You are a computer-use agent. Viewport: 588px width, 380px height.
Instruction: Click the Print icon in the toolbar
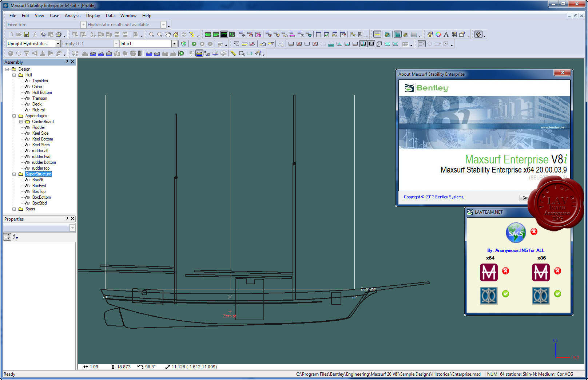[x=59, y=34]
